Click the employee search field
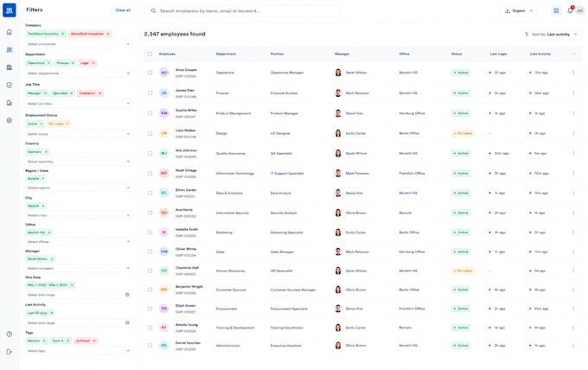 (243, 11)
